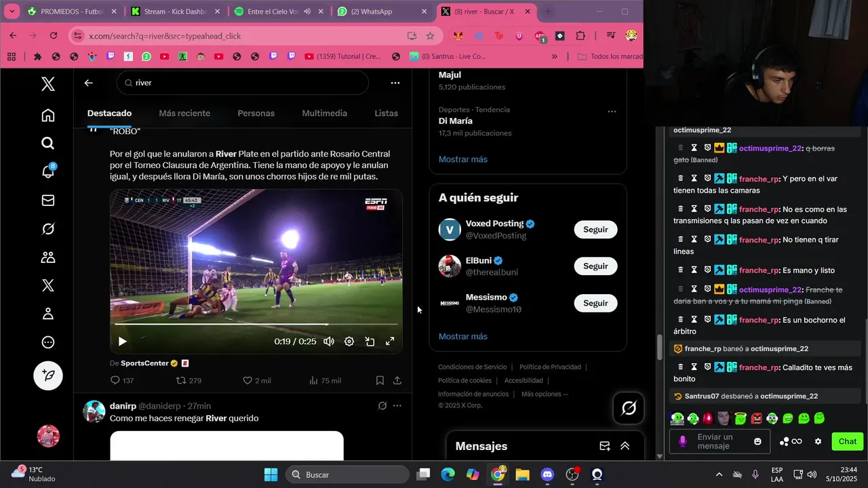Play the River goal video

(x=122, y=342)
